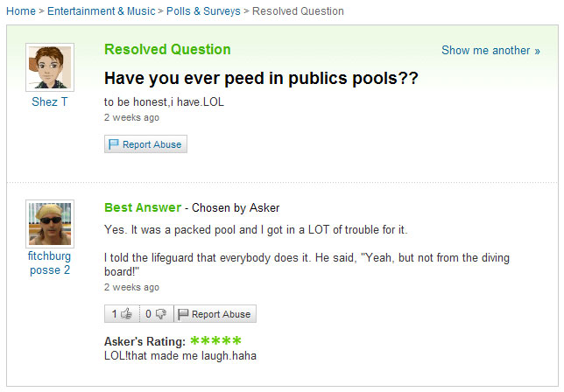The image size is (564, 392).
Task: Click the Asker's Rating label
Action: click(145, 341)
